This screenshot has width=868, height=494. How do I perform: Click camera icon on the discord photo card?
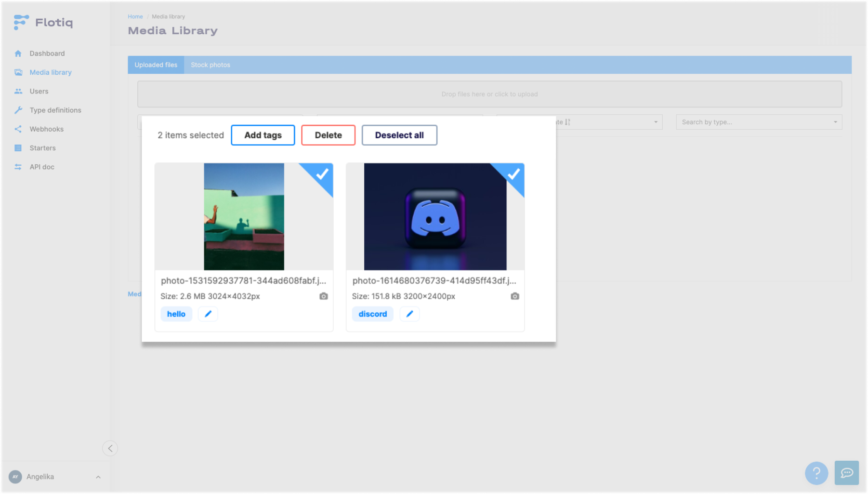(x=515, y=296)
